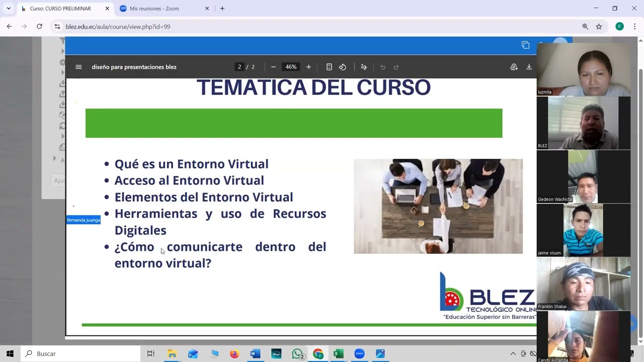
Task: Switch to the Mis reuniones - Zoom tab
Action: [x=154, y=9]
